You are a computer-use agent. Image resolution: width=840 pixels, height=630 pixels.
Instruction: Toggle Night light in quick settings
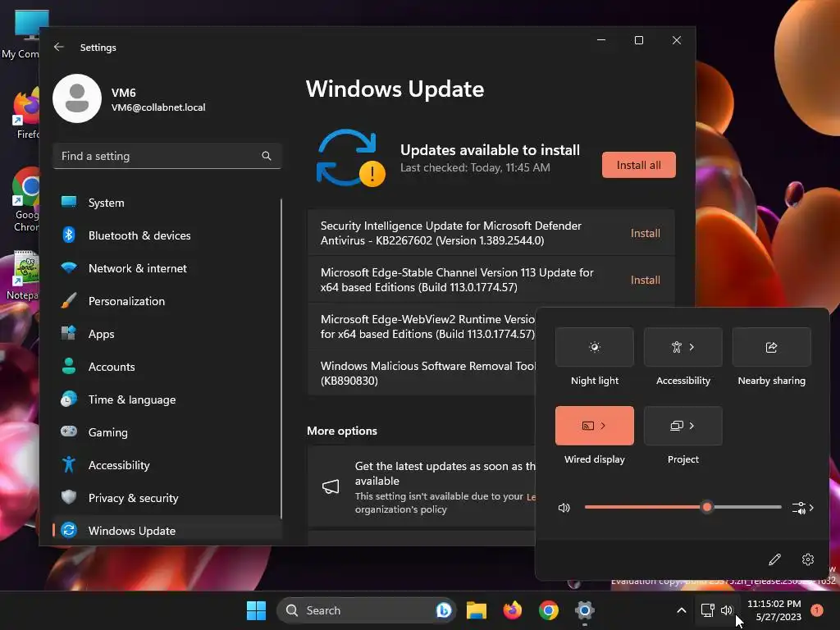click(594, 347)
